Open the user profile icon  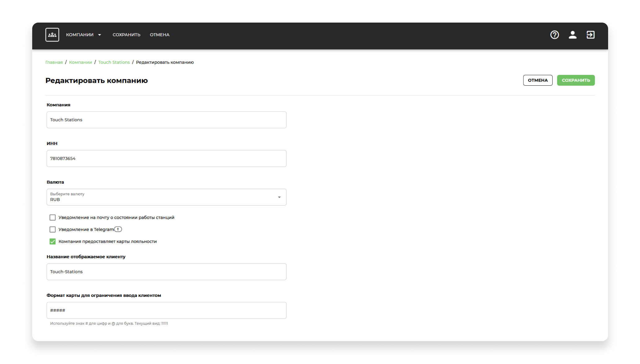tap(572, 35)
